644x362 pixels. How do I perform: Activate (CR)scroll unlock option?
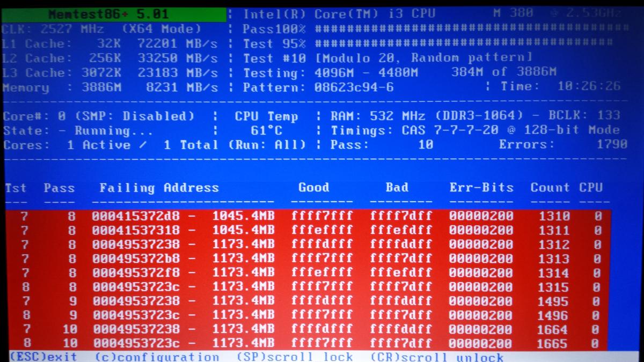tap(437, 357)
